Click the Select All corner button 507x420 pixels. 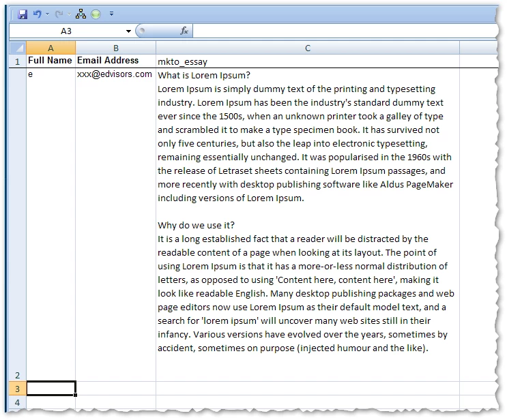click(18, 48)
